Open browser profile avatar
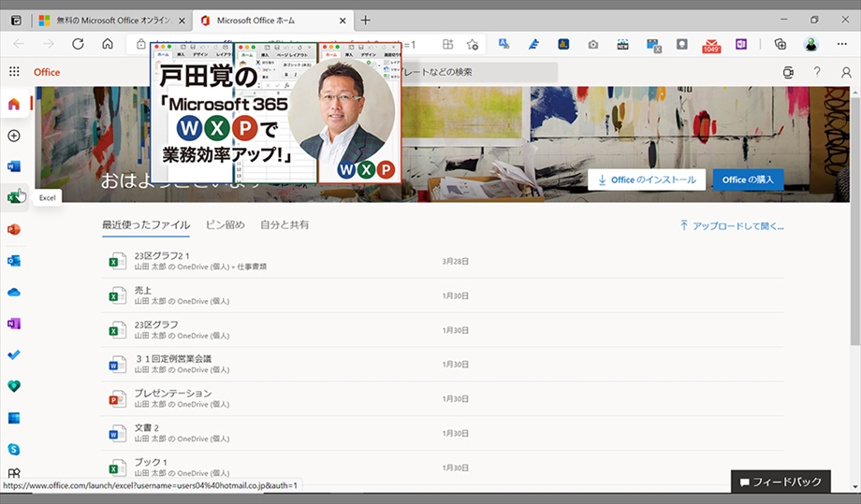The width and height of the screenshot is (861, 504). [x=811, y=45]
